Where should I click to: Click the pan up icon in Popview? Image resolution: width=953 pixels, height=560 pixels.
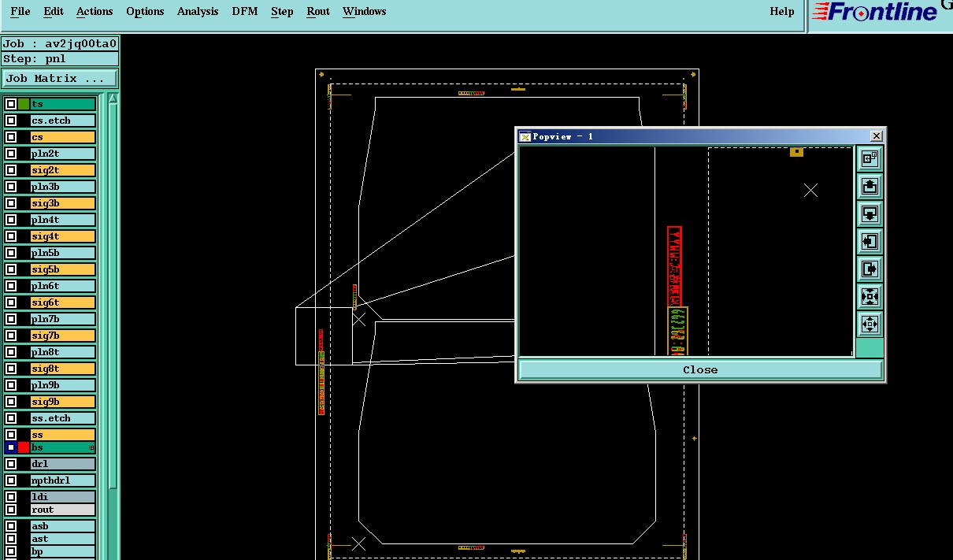870,187
